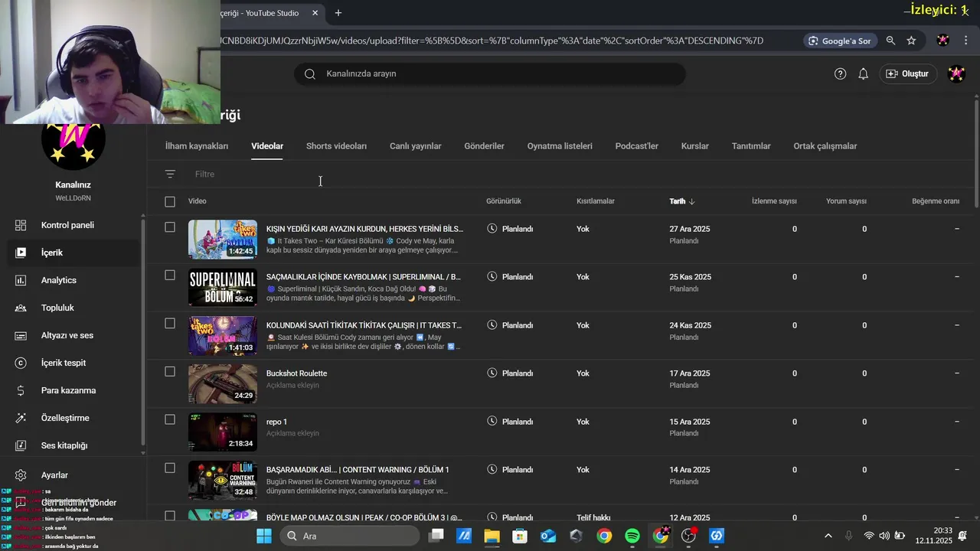Show hidden system tray icons chevron
The image size is (980, 551).
(x=828, y=536)
